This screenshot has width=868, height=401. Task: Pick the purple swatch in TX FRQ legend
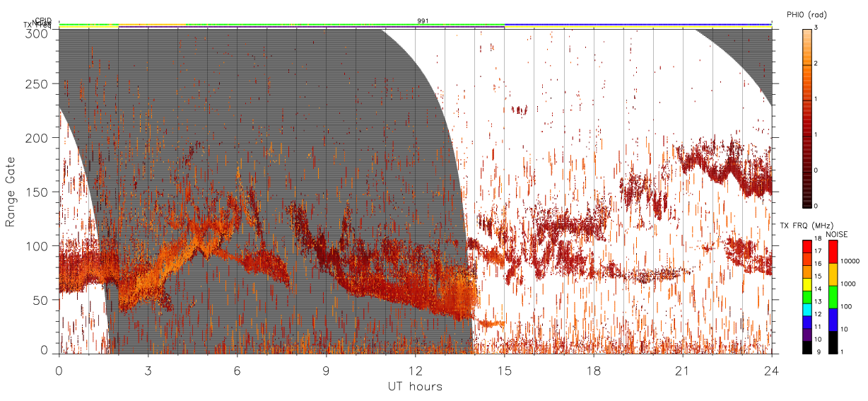pyautogui.click(x=807, y=336)
